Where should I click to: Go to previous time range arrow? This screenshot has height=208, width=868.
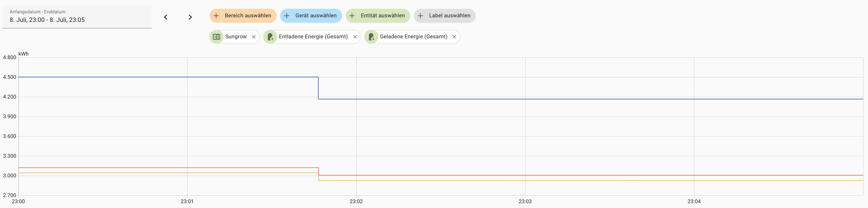165,17
